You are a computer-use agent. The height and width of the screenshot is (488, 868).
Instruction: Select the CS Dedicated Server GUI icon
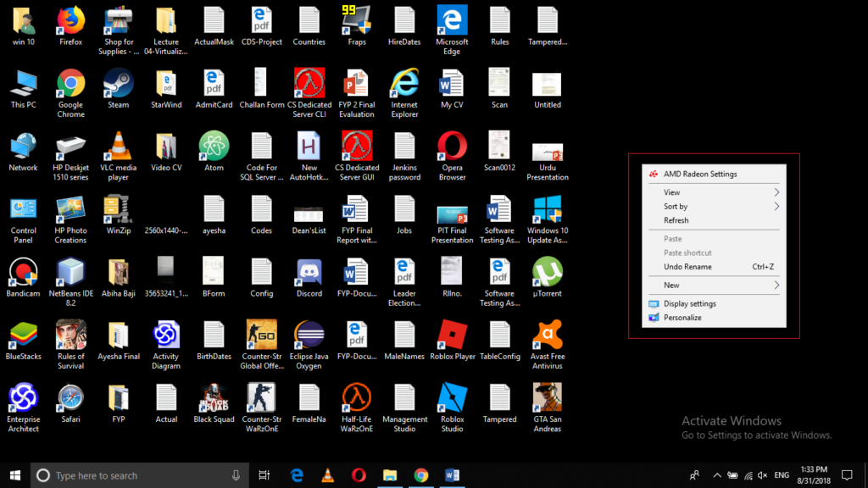point(357,156)
